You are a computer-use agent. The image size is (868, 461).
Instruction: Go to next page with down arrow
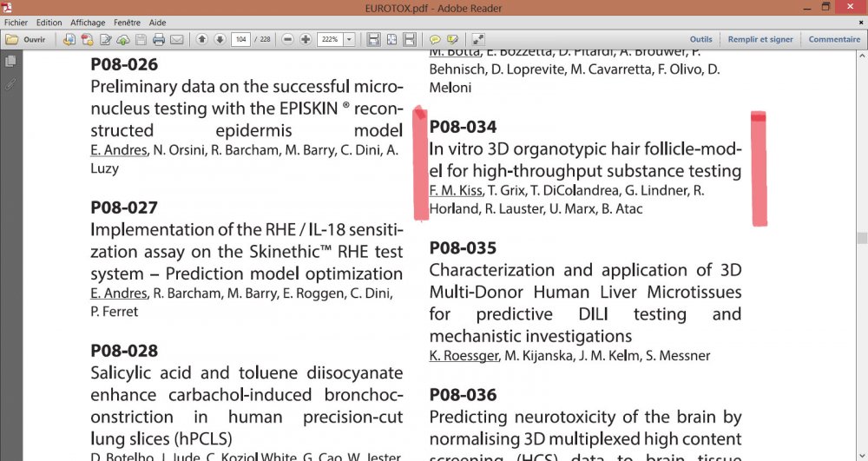click(x=220, y=39)
